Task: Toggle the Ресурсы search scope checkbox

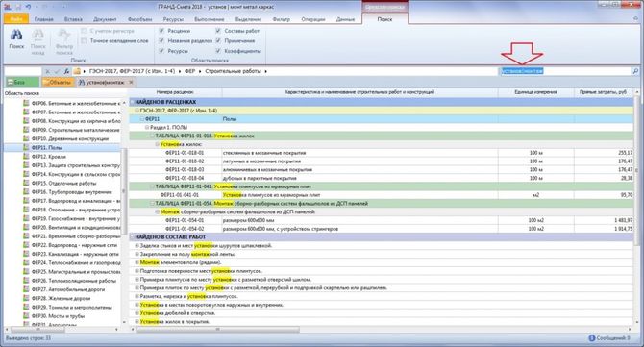Action: point(161,51)
